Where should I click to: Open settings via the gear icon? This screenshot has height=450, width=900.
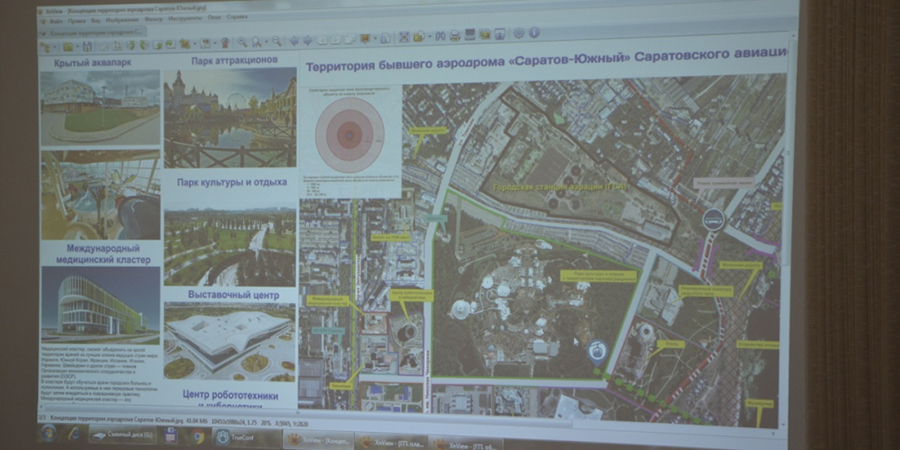(x=516, y=34)
